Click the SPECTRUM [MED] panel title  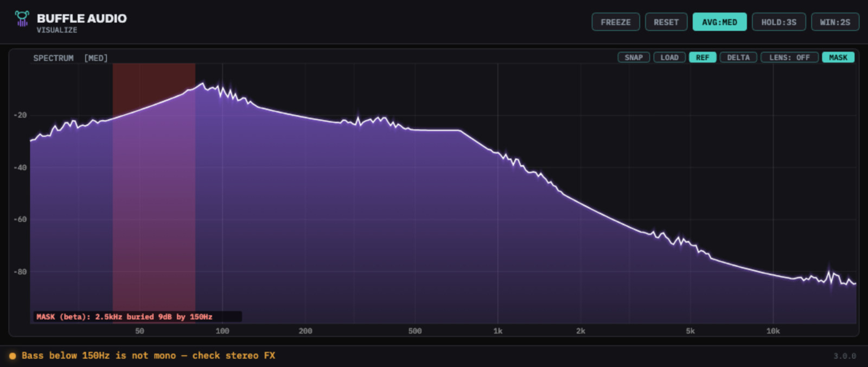pyautogui.click(x=71, y=58)
